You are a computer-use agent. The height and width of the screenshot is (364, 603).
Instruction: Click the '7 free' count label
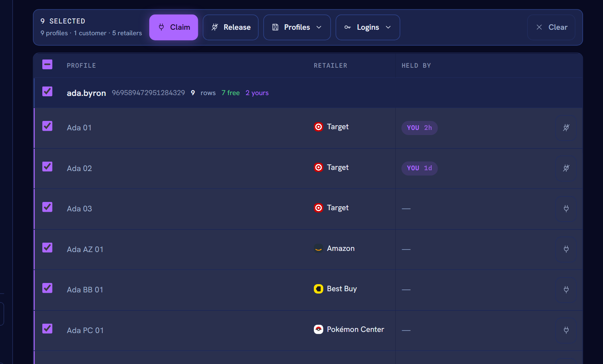point(230,93)
